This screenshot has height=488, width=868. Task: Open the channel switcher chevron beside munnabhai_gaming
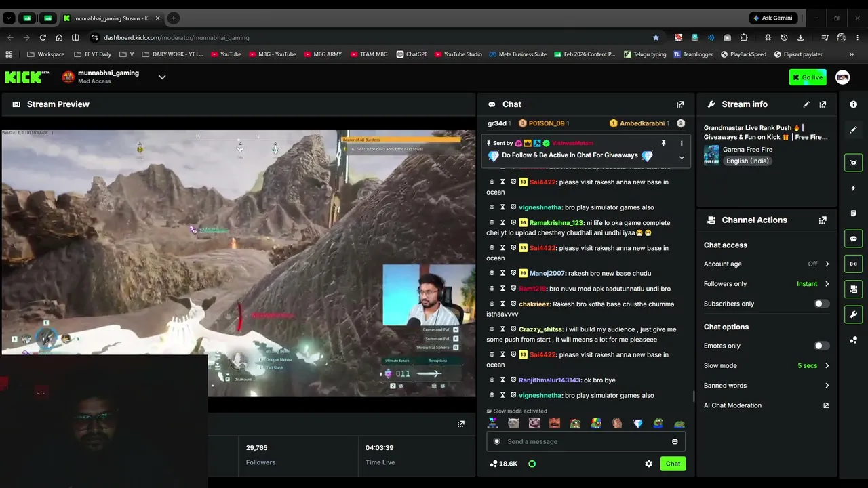162,77
